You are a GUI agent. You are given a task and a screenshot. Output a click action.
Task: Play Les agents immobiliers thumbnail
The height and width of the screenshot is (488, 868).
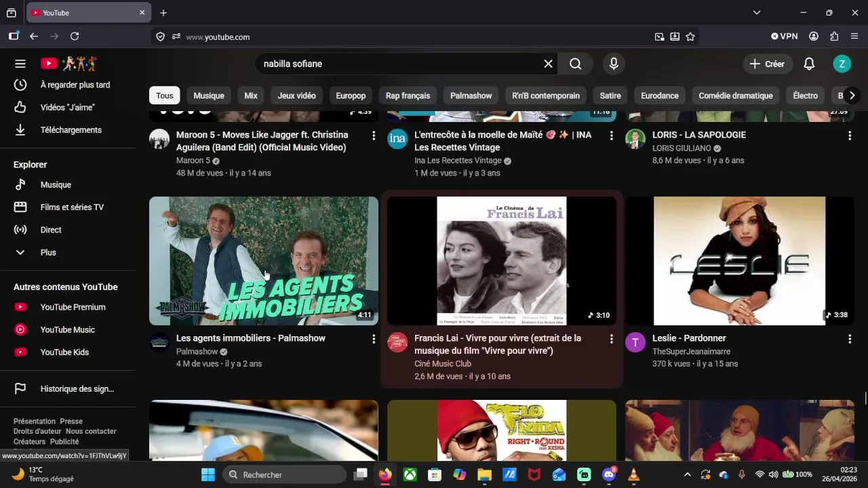(264, 261)
